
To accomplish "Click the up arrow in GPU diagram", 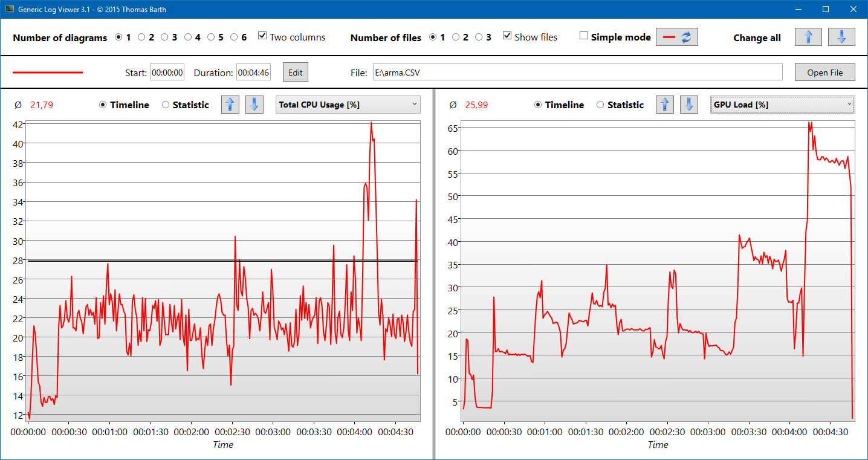I will tap(665, 105).
